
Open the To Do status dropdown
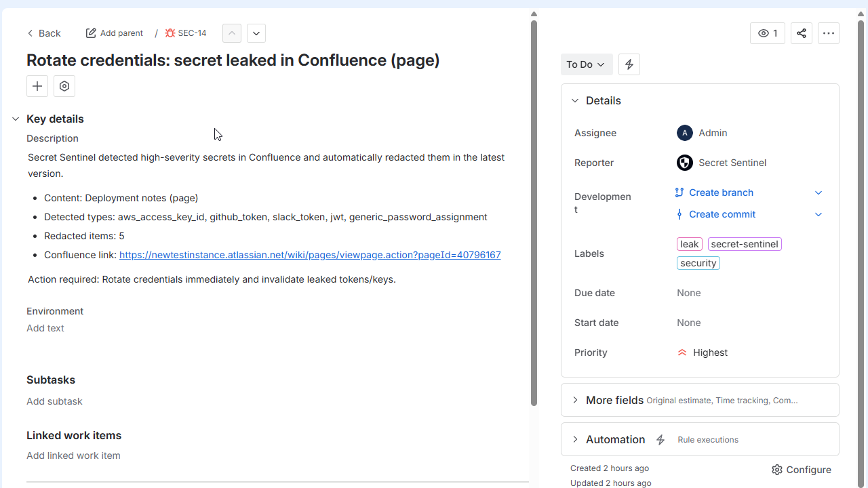(x=587, y=64)
